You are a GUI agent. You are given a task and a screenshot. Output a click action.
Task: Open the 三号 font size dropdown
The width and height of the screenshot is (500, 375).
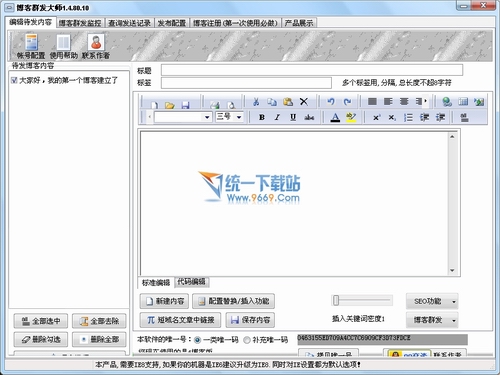(239, 117)
